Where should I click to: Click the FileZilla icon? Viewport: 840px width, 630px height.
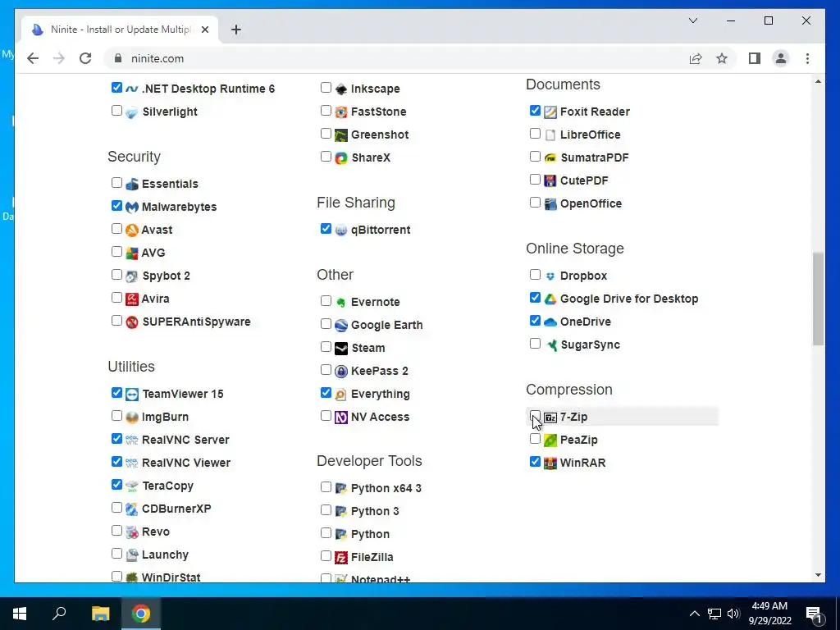point(341,558)
